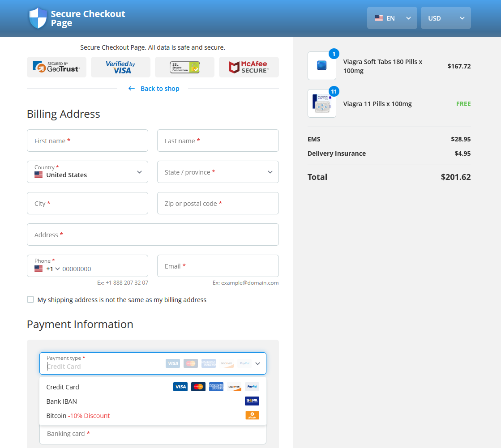
Task: Click the SSL Secure Connection badge
Action: tap(184, 67)
